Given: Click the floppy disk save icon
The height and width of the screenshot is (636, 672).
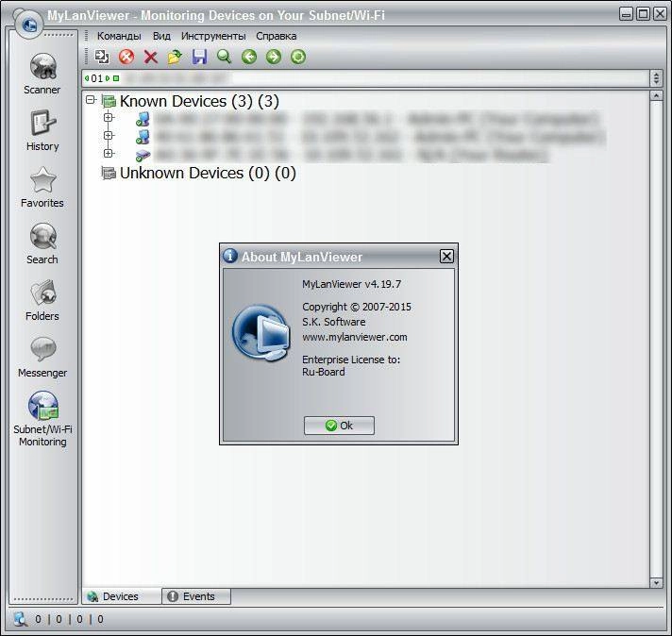Looking at the screenshot, I should tap(200, 57).
